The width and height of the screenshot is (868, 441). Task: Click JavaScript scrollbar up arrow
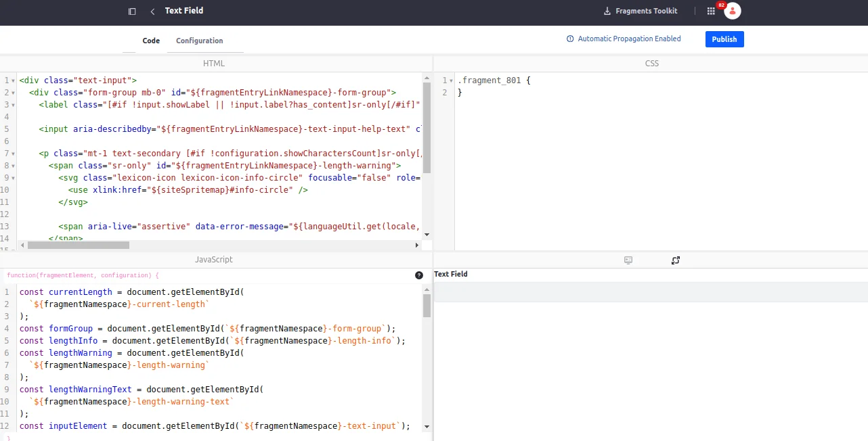[427, 289]
